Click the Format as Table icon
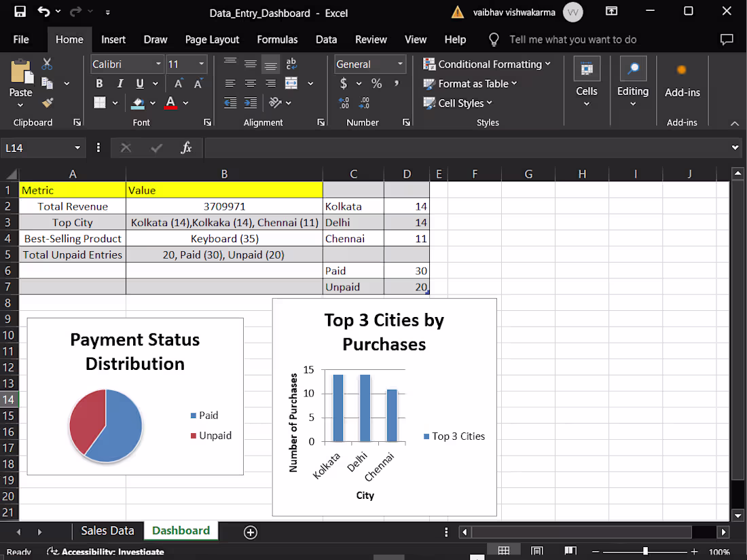 429,83
